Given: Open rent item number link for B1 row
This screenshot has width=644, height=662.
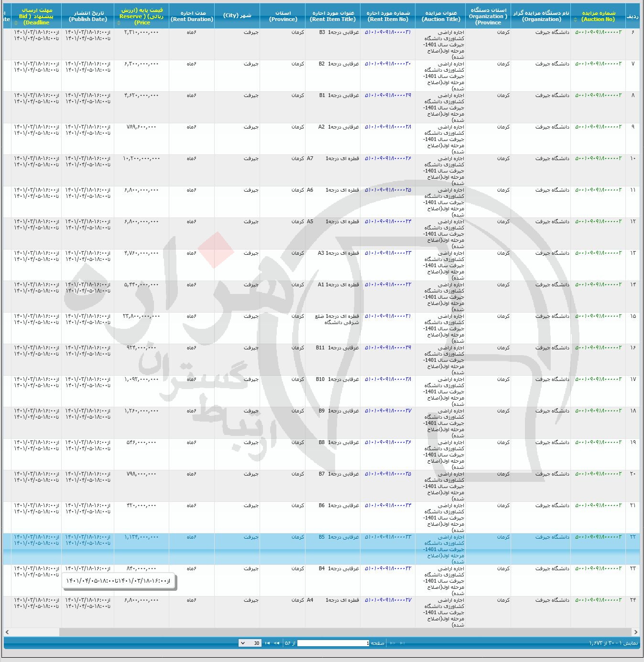Looking at the screenshot, I should (x=388, y=95).
